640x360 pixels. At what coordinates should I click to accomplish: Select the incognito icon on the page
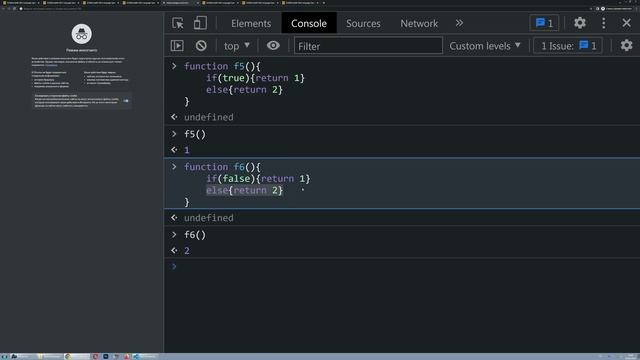pos(82,34)
